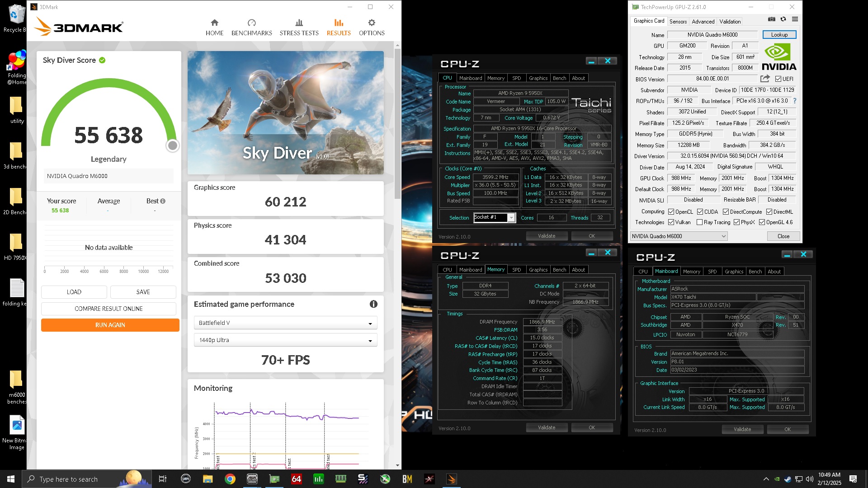This screenshot has width=868, height=488.
Task: Toggle the CUDA checkbox in GPU-Z
Action: click(700, 212)
